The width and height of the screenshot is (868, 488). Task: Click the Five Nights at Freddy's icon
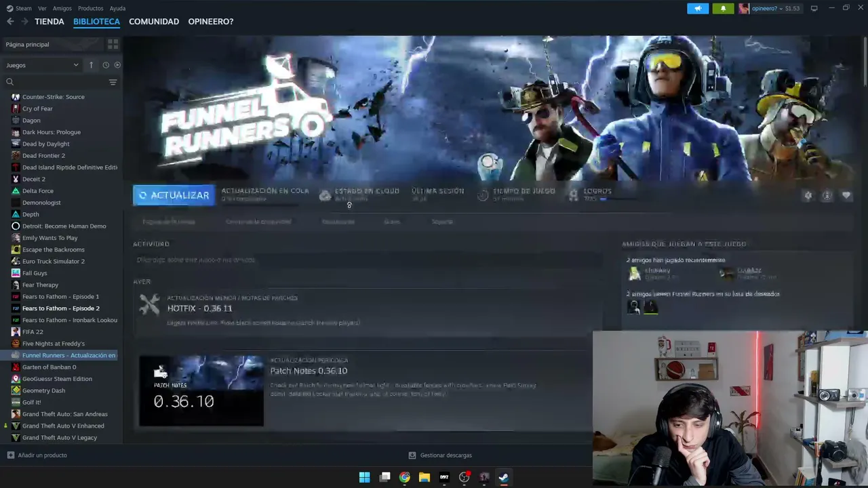pyautogui.click(x=16, y=344)
